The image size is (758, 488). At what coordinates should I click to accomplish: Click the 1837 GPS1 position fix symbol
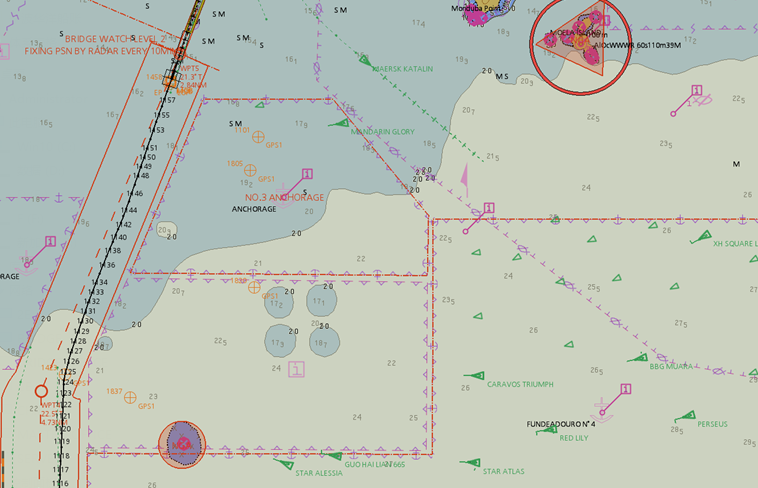[130, 398]
